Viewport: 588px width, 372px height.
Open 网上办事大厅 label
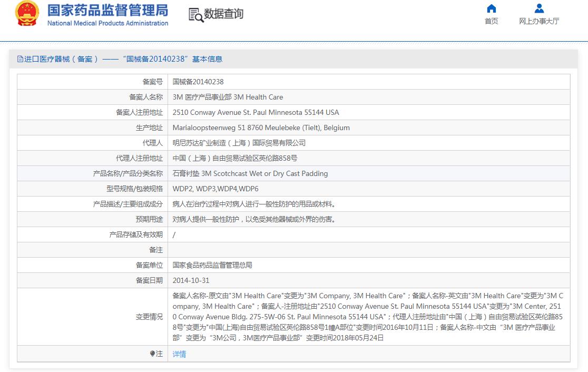tap(539, 22)
